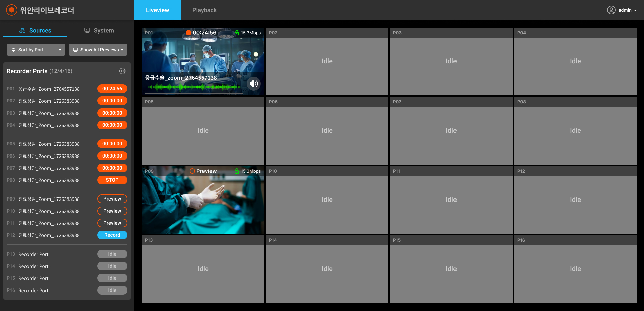Click Idle button for P16
Image resolution: width=644 pixels, height=311 pixels.
[x=112, y=290]
